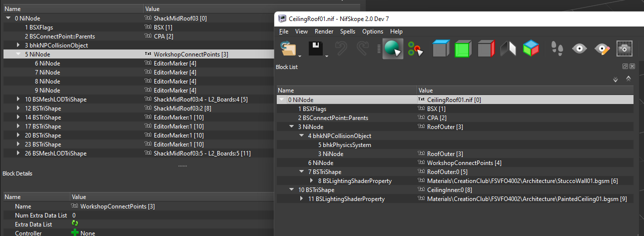Click Value header in Block Details table

[172, 197]
